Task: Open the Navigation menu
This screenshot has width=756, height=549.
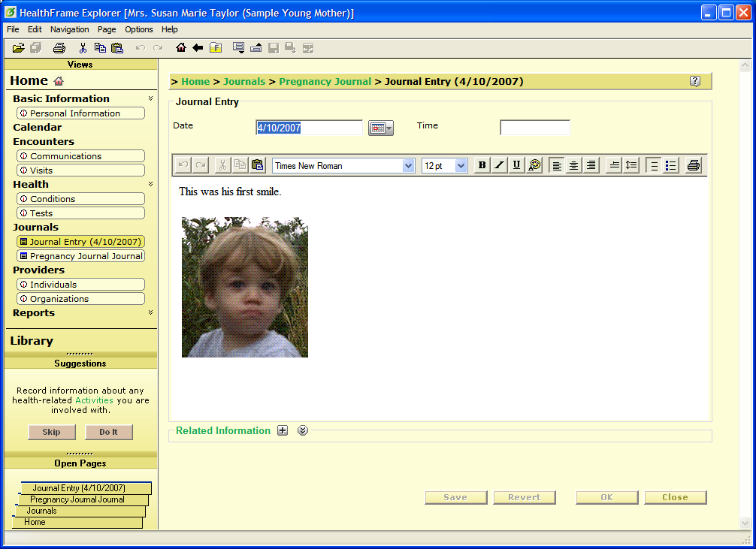Action: [69, 29]
